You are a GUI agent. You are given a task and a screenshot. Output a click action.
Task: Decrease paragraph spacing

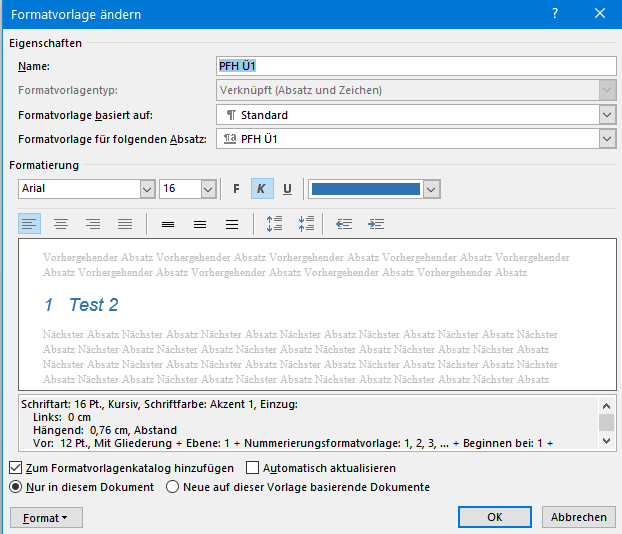[x=306, y=224]
